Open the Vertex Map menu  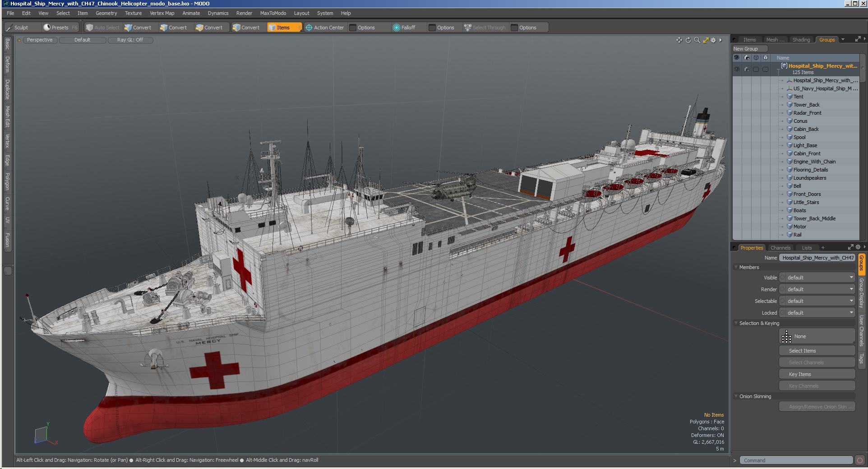point(162,13)
